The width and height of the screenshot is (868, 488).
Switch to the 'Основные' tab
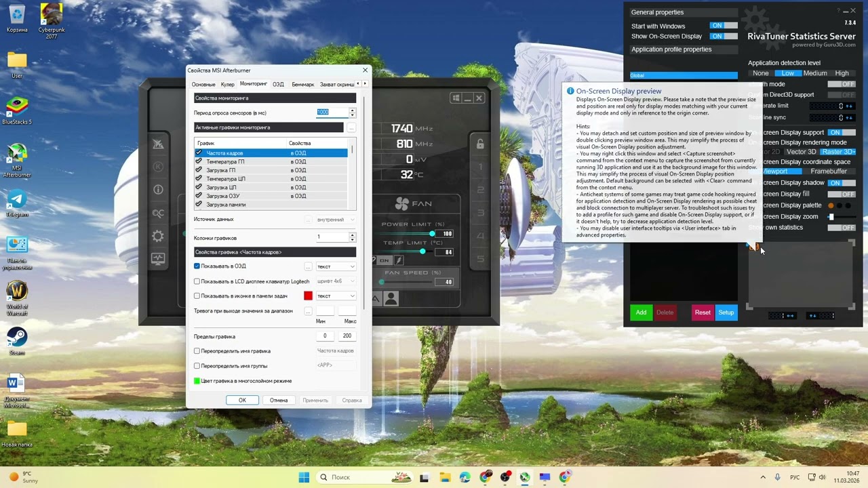[x=203, y=85]
